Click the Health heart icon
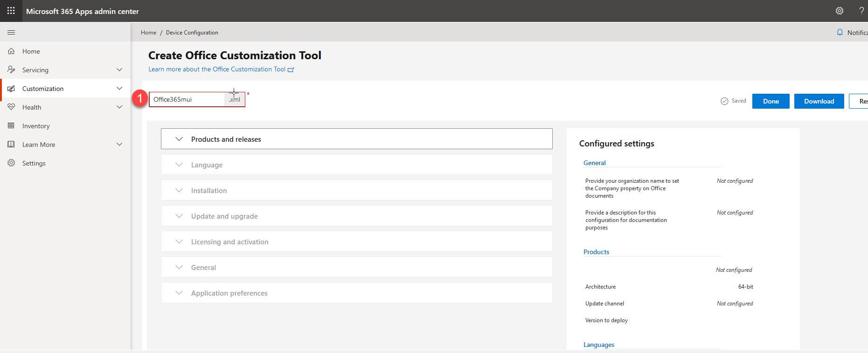 [x=11, y=107]
